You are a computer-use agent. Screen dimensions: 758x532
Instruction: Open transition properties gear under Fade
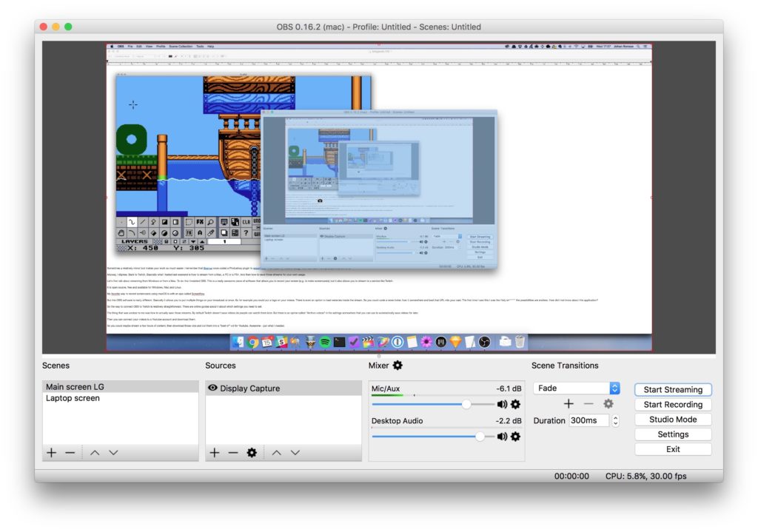pos(608,403)
